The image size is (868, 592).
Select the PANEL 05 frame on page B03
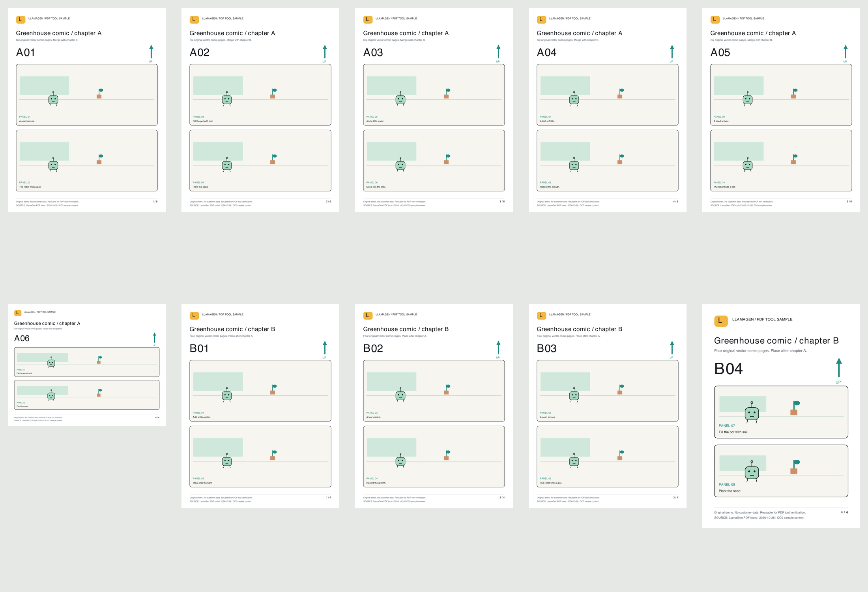click(608, 391)
